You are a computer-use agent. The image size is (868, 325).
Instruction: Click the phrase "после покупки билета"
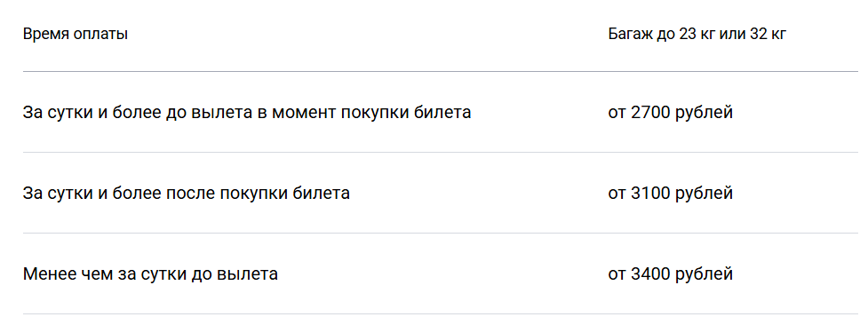point(285,194)
